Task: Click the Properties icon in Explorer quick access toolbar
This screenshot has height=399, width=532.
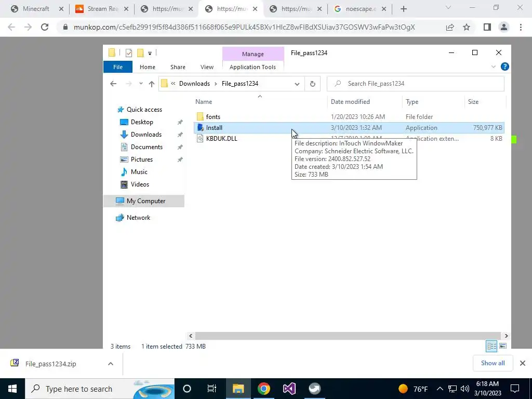Action: pyautogui.click(x=129, y=53)
